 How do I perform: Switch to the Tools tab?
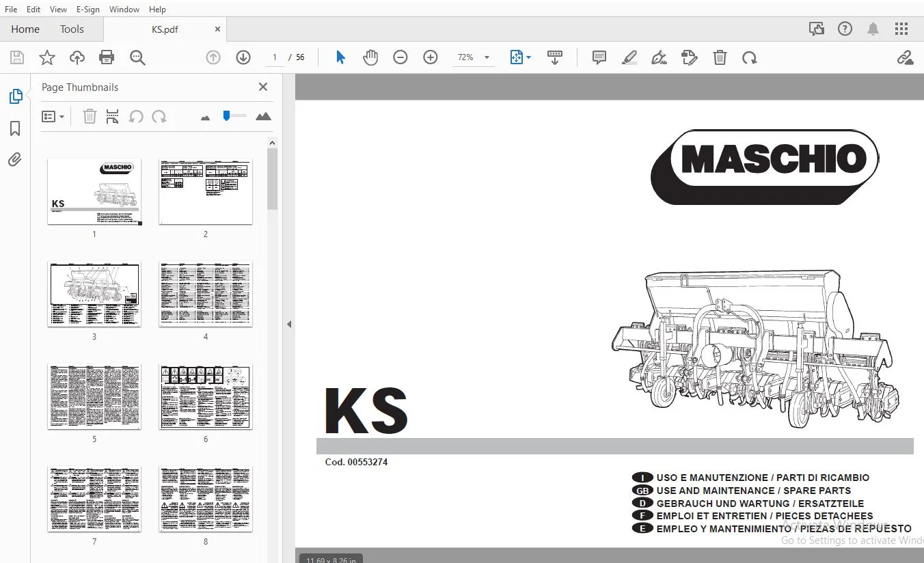(x=72, y=29)
